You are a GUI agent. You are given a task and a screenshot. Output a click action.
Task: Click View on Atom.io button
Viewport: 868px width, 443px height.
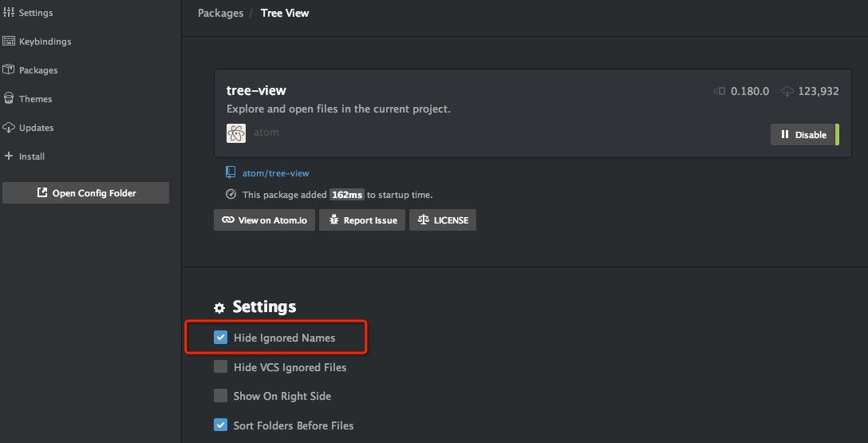(x=265, y=220)
